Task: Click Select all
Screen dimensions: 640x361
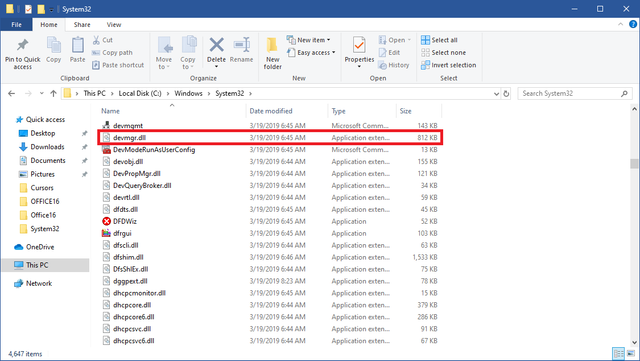Action: [x=439, y=40]
